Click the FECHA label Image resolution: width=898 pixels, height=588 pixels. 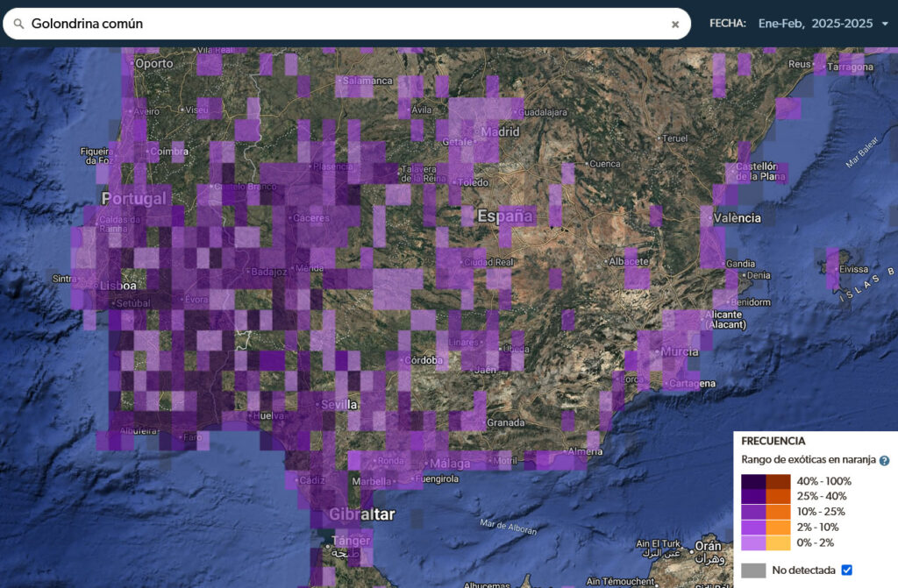tap(727, 24)
